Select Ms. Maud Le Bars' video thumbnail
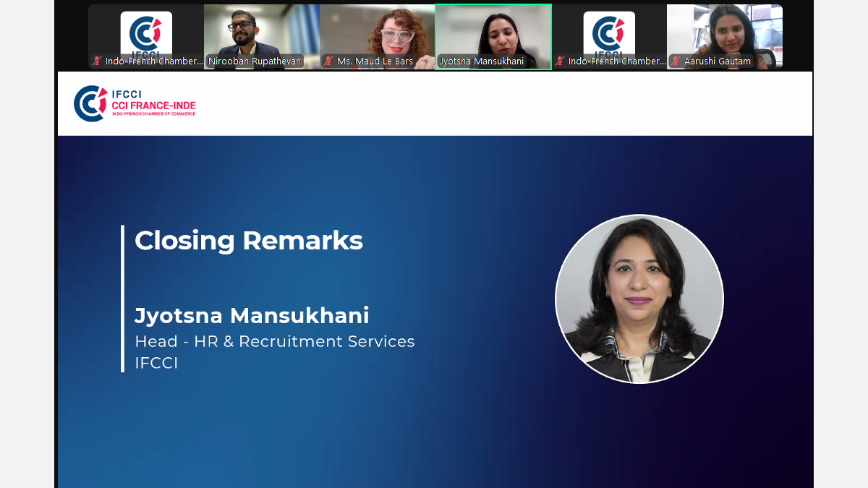This screenshot has height=488, width=868. tap(378, 37)
